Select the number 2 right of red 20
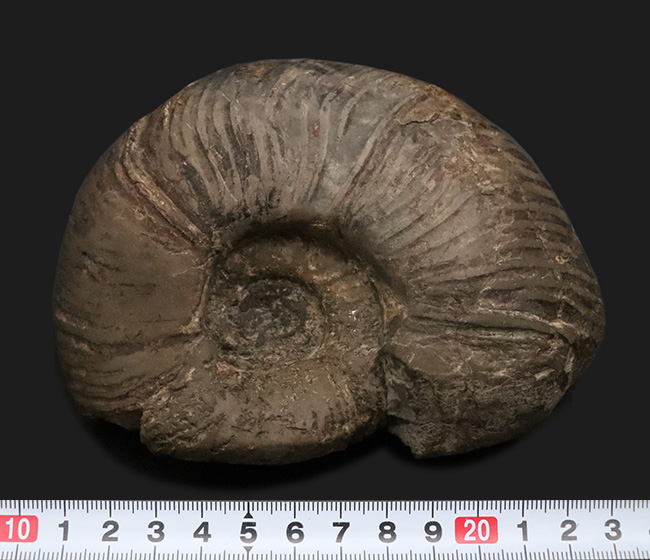This screenshot has width=650, height=560. point(568,530)
